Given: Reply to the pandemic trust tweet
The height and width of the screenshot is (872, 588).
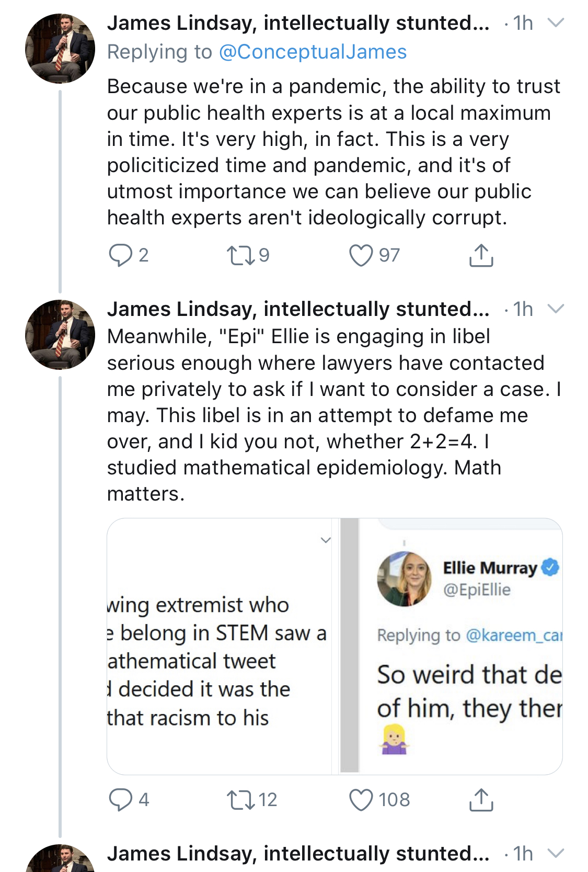Looking at the screenshot, I should click(x=120, y=255).
